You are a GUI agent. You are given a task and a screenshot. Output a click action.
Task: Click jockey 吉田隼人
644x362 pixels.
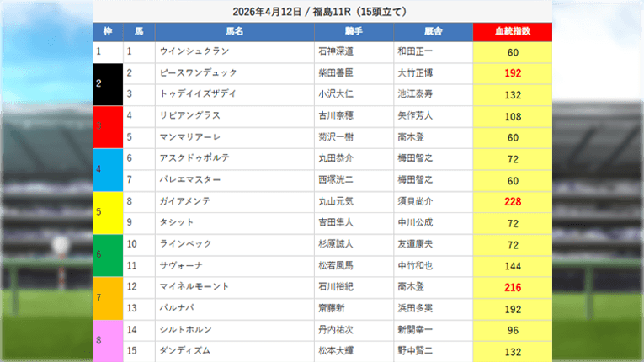(x=336, y=222)
